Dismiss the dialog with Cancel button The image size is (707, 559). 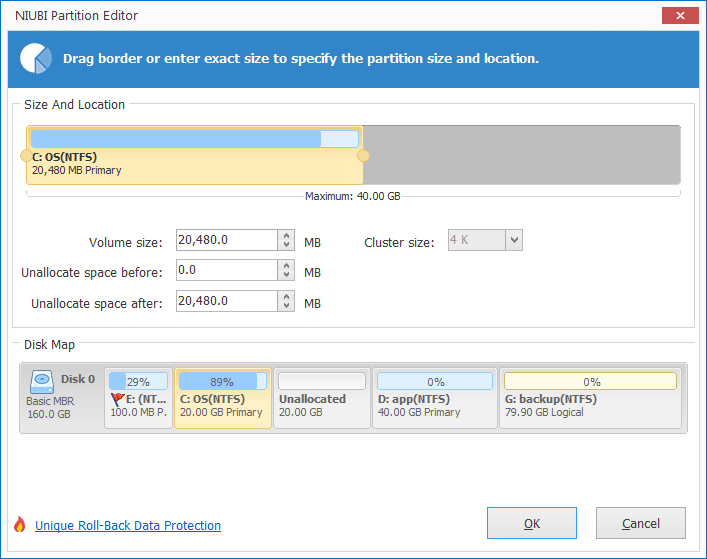click(x=641, y=523)
